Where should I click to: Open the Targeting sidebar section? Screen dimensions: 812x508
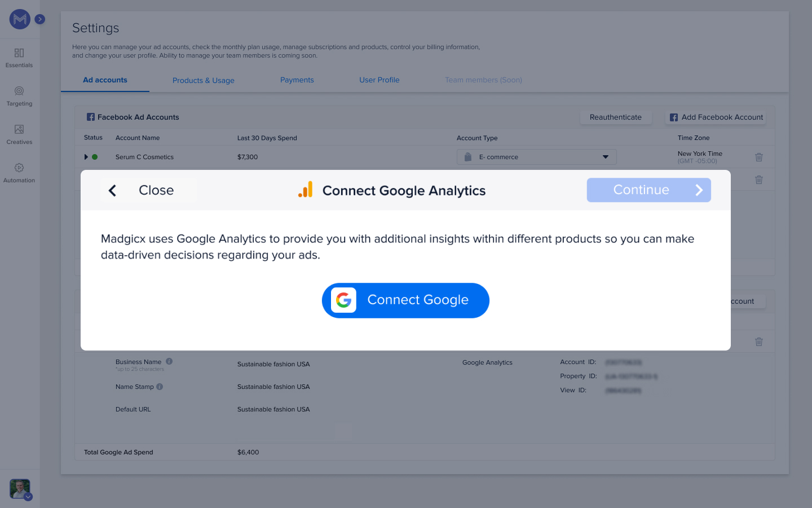[19, 96]
